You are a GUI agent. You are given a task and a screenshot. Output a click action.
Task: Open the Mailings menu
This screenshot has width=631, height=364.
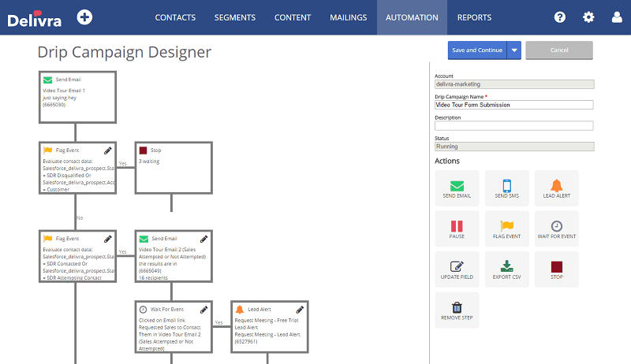[348, 17]
